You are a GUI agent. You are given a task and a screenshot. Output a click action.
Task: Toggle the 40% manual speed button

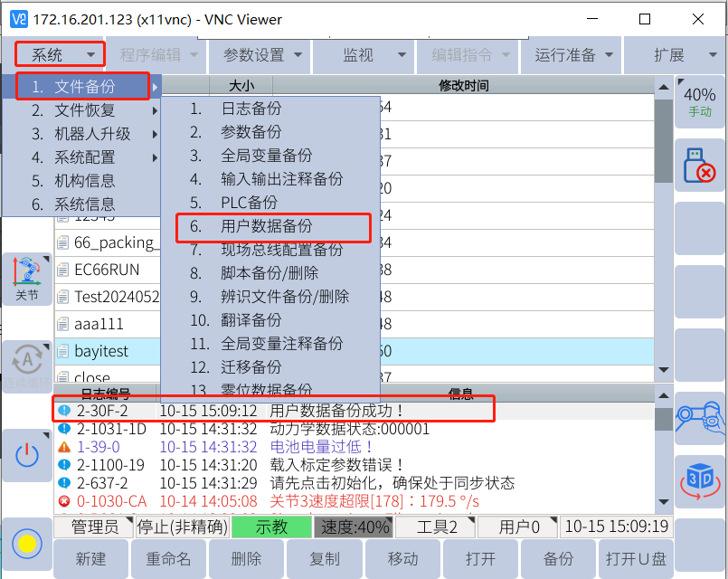click(700, 101)
